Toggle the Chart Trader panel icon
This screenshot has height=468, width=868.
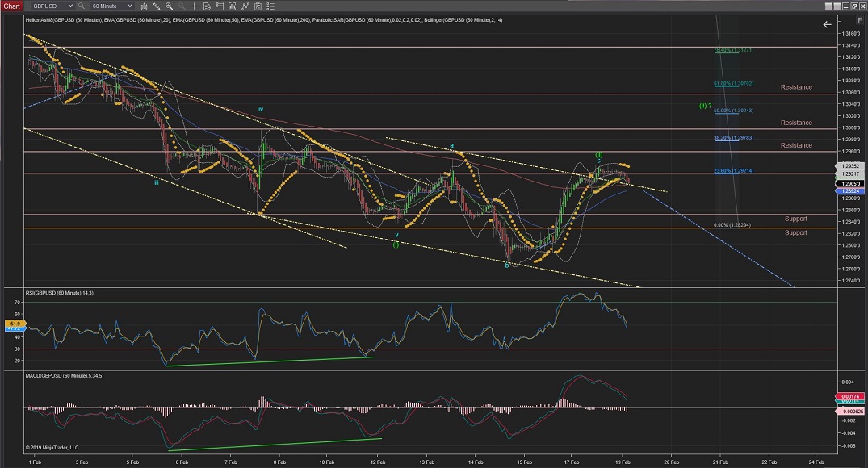click(x=220, y=6)
